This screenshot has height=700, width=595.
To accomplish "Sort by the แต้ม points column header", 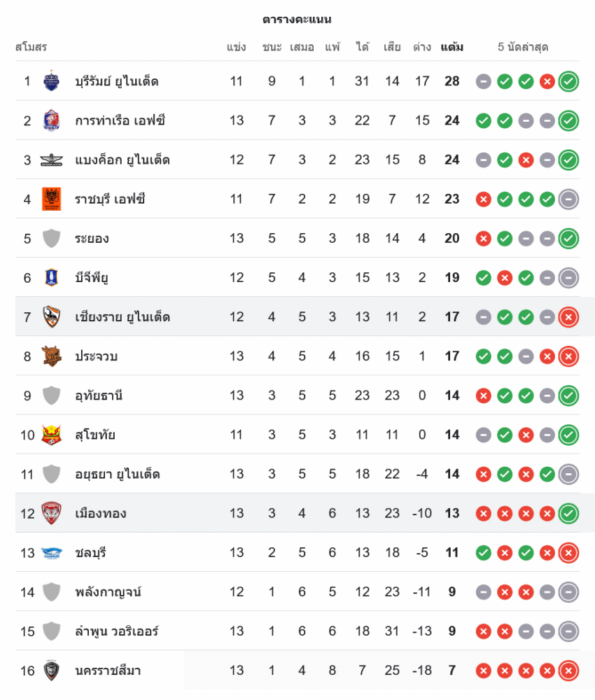I will [x=452, y=48].
